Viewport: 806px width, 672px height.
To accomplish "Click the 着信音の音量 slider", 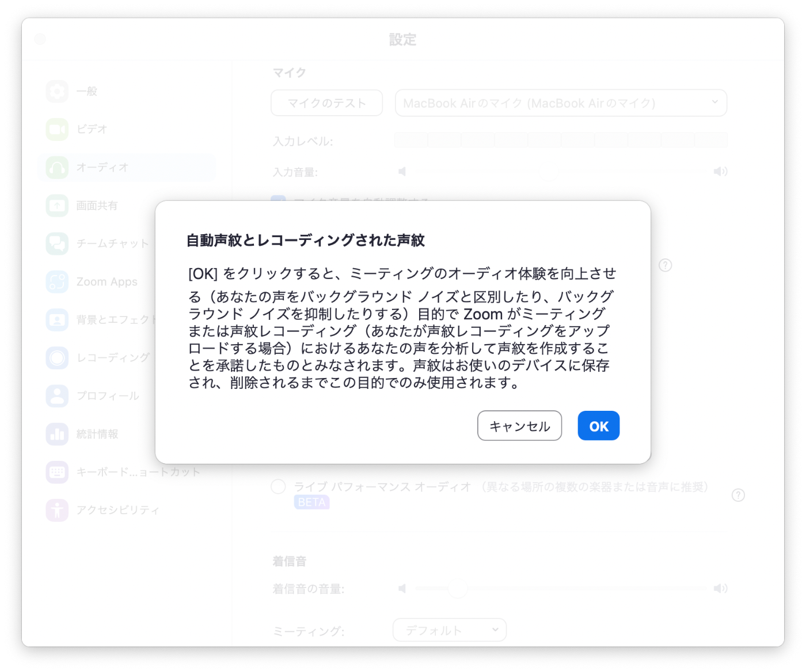I will (x=561, y=589).
